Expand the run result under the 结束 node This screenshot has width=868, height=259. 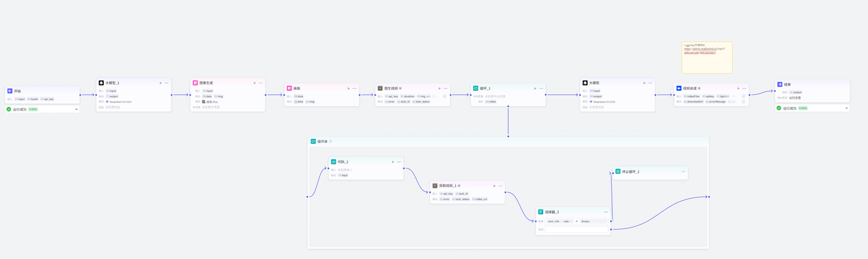point(846,108)
